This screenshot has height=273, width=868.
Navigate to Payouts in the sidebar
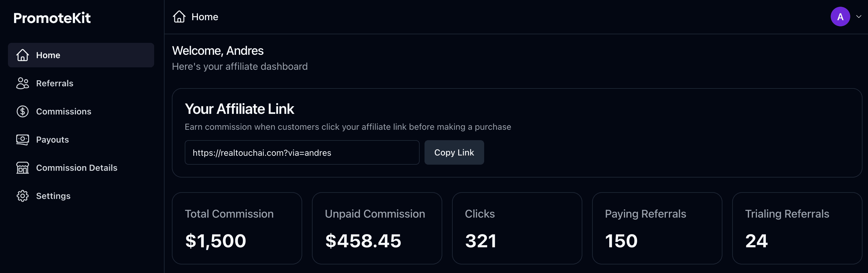click(52, 140)
